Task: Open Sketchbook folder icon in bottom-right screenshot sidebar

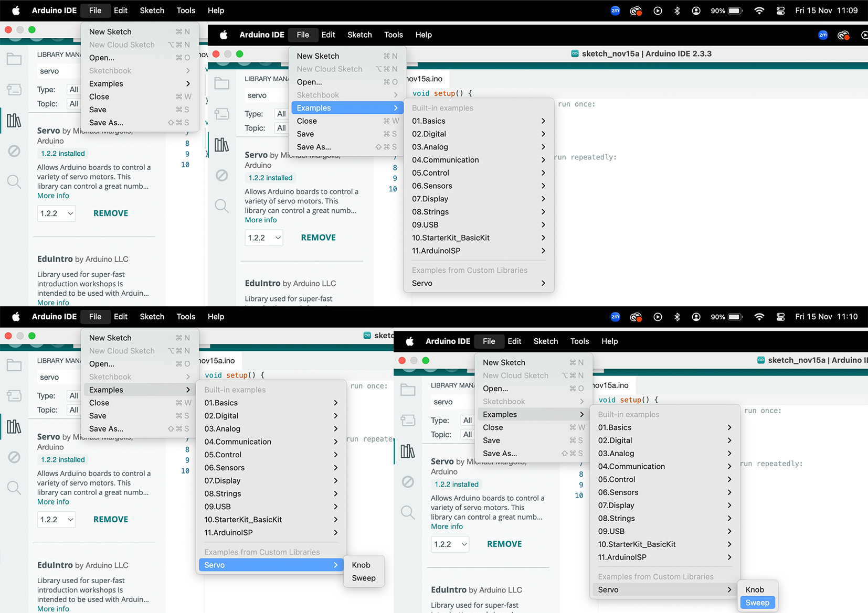Action: click(x=408, y=390)
